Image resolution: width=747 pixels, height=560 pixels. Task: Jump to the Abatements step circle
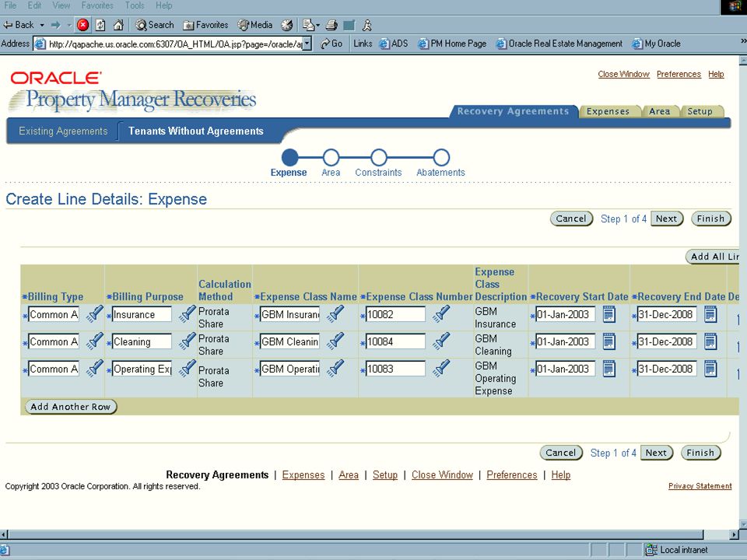point(441,157)
